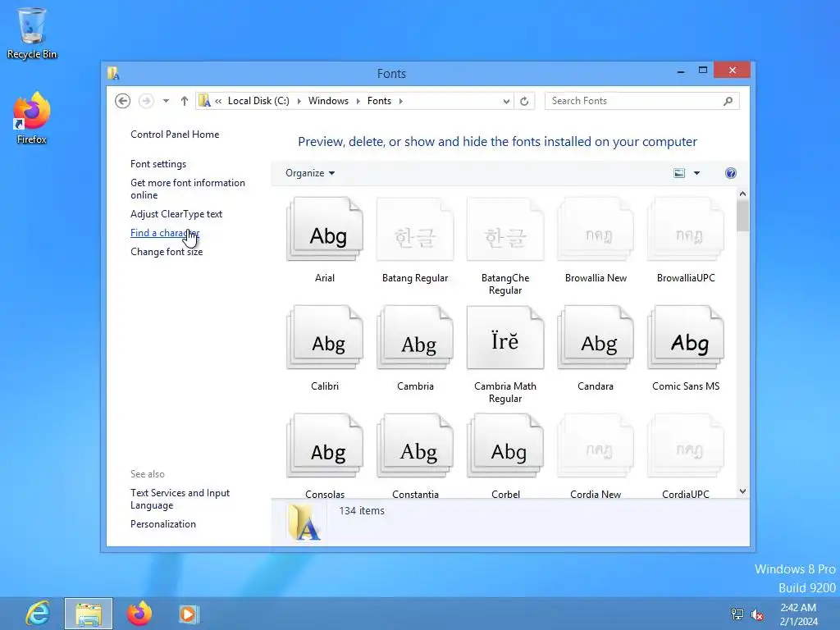Select the Batang Regular font icon
Viewport: 840px width, 630px height.
415,230
